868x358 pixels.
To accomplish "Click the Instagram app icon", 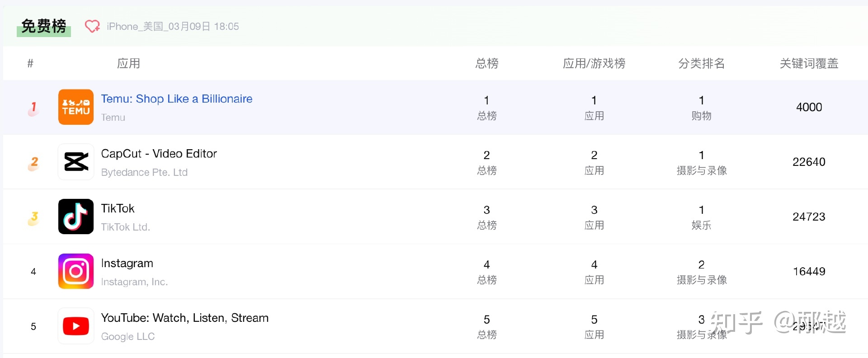I will coord(75,271).
